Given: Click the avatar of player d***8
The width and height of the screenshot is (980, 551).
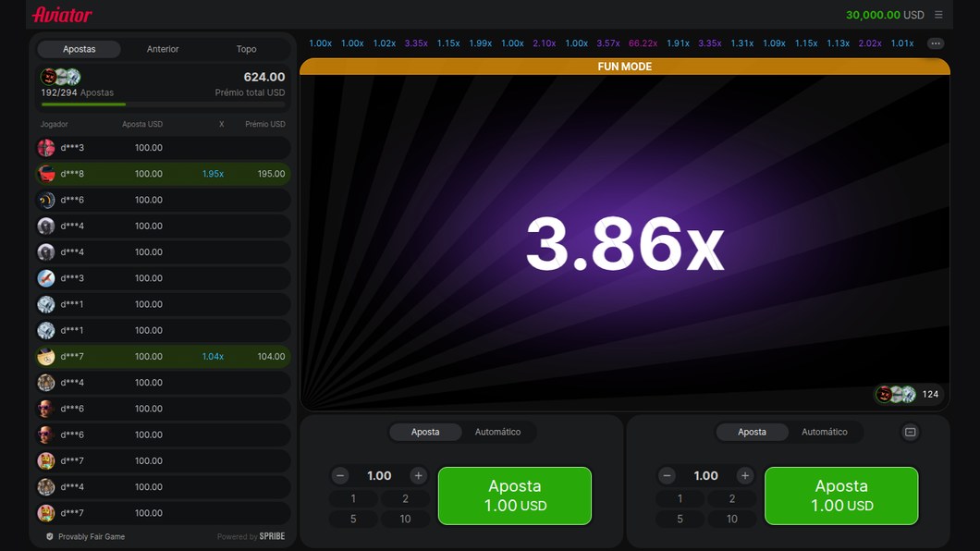Looking at the screenshot, I should (x=46, y=174).
